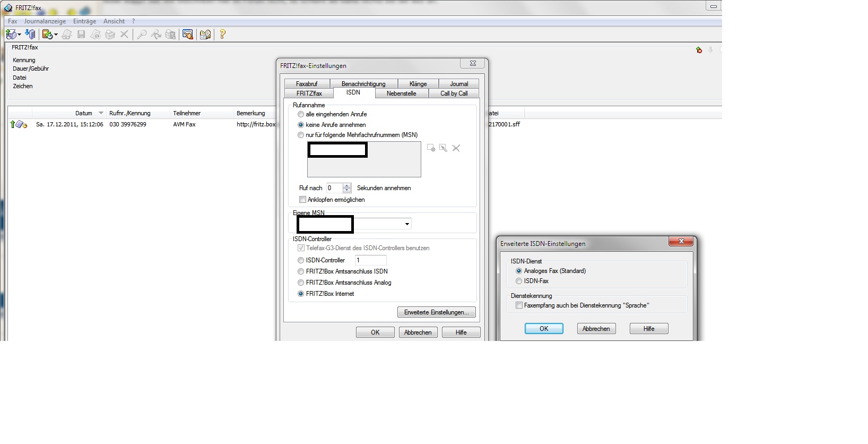
Task: Click the fax polling blue arrow icon
Action: tap(30, 35)
